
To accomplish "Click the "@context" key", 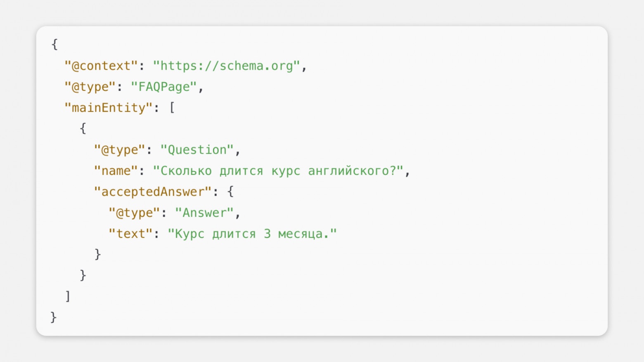I will click(101, 66).
